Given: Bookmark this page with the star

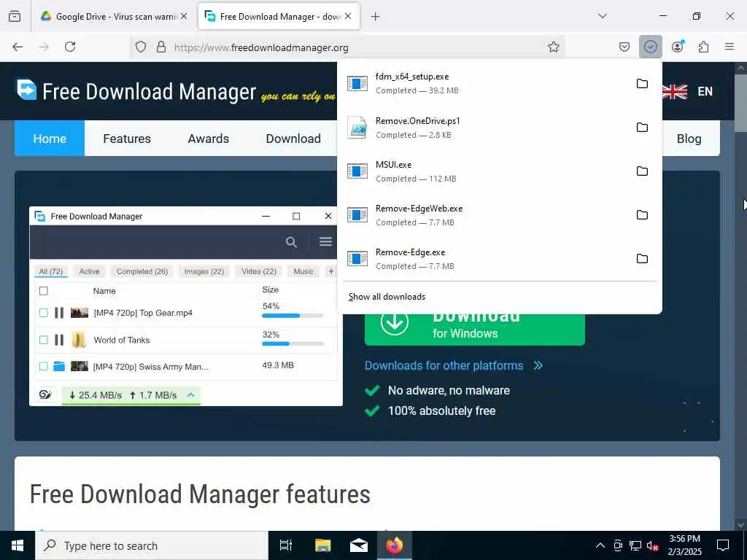Looking at the screenshot, I should pos(553,47).
